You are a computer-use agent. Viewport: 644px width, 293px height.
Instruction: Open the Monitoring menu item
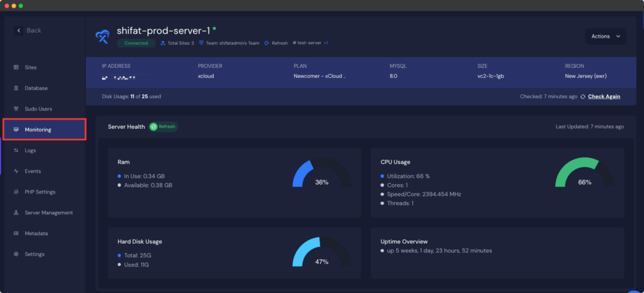tap(44, 130)
